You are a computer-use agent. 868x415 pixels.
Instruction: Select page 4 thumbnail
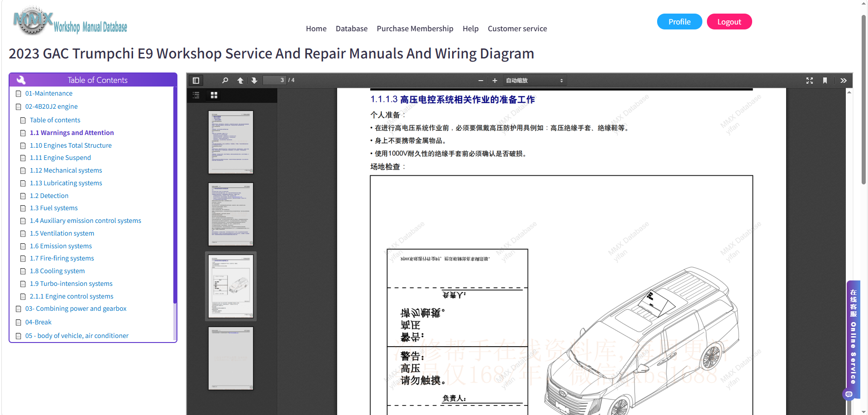(x=231, y=358)
